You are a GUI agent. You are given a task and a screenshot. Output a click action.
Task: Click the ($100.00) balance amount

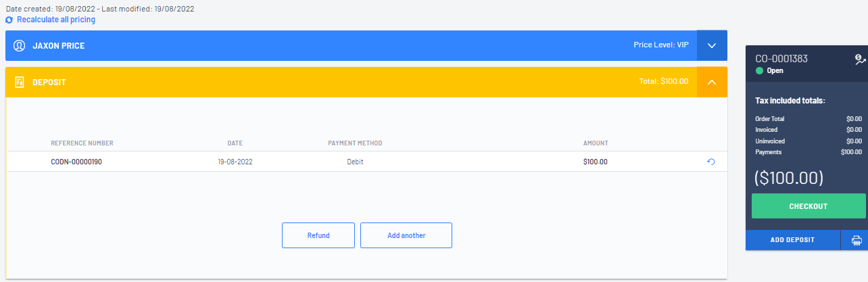[788, 178]
